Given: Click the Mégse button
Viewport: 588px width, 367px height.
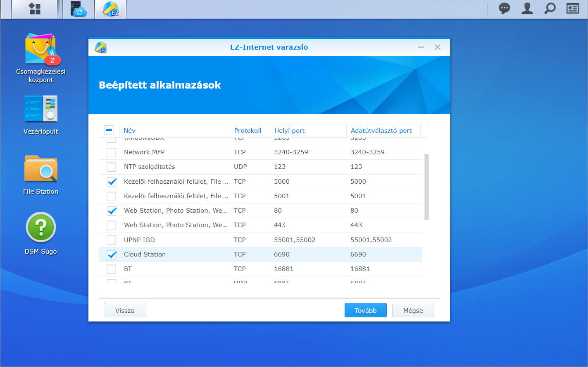Looking at the screenshot, I should pyautogui.click(x=413, y=310).
